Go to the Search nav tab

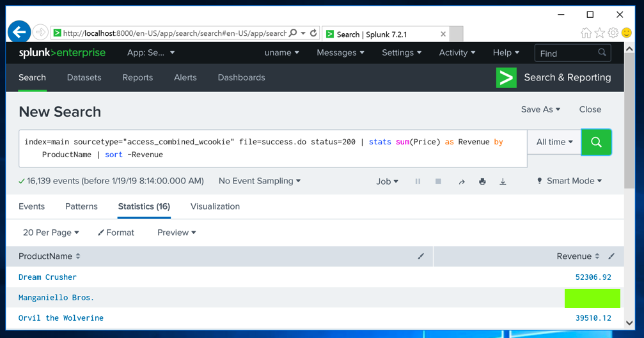pos(32,77)
